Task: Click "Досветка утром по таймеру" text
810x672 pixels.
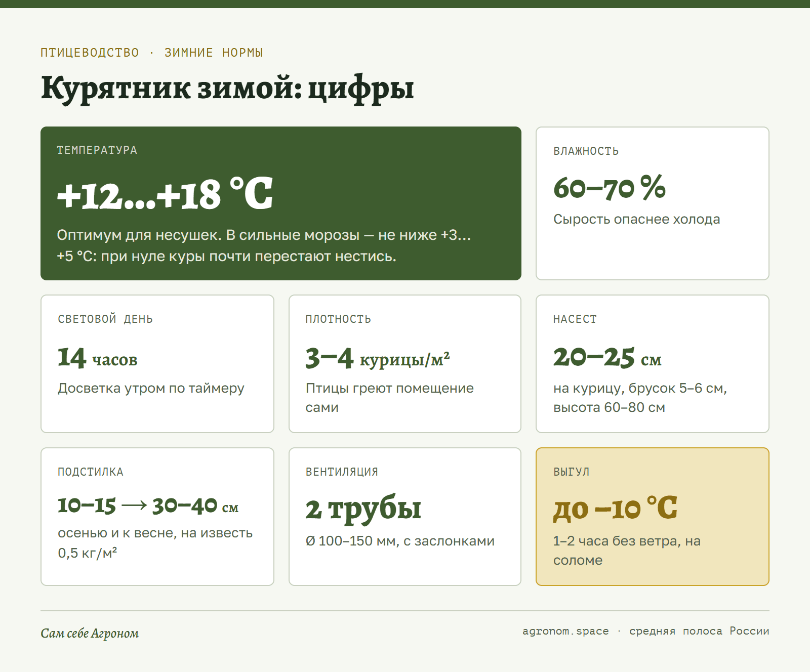Action: [151, 388]
